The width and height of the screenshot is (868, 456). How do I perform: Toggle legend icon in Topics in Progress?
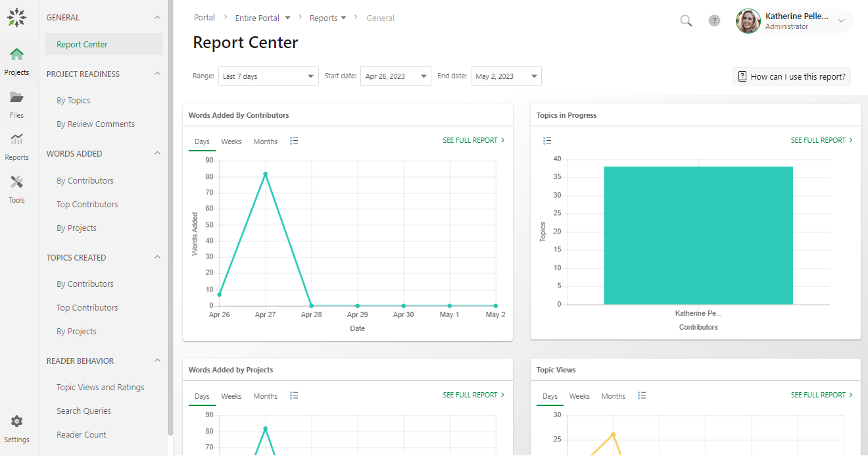(x=547, y=141)
